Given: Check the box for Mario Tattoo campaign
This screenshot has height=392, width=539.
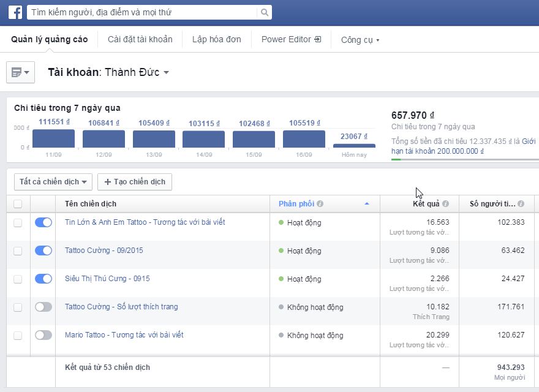Looking at the screenshot, I should pyautogui.click(x=18, y=336).
